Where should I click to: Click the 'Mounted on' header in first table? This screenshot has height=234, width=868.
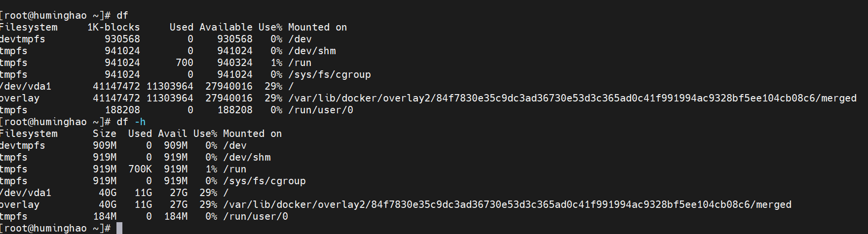click(318, 27)
